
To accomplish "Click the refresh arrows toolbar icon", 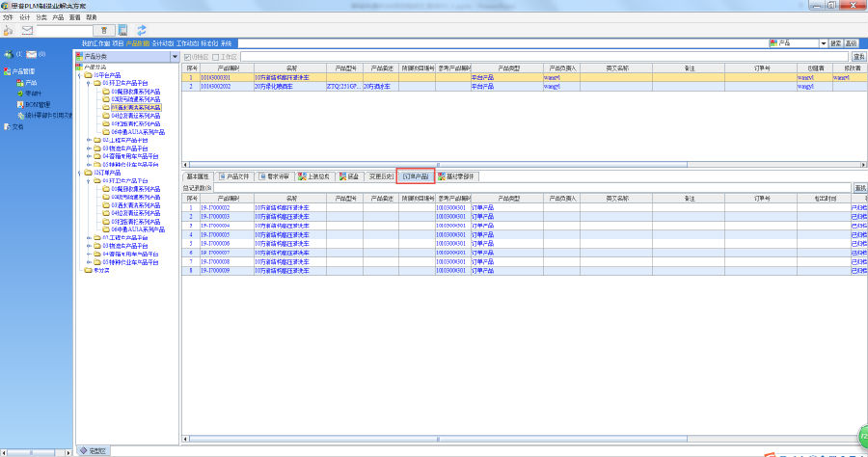I will [143, 31].
